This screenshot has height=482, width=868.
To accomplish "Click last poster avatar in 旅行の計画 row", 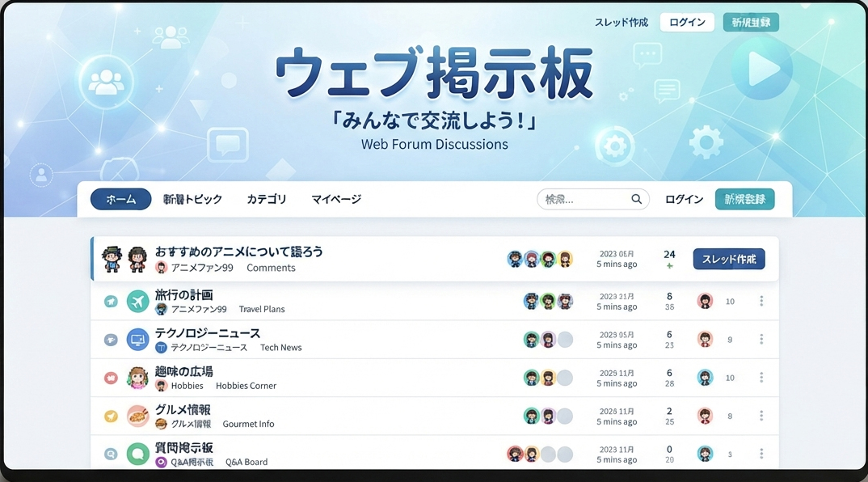I will 705,301.
